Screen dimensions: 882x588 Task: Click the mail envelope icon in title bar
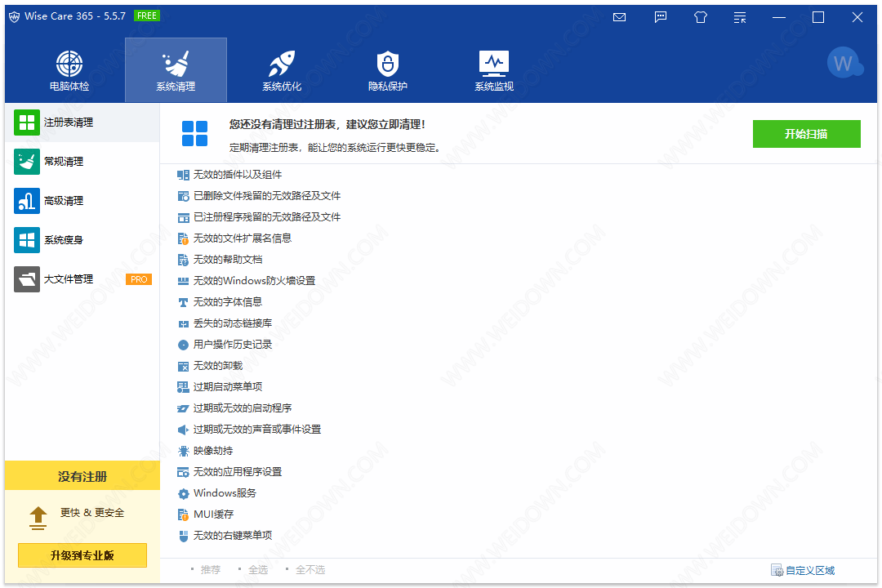pyautogui.click(x=619, y=17)
